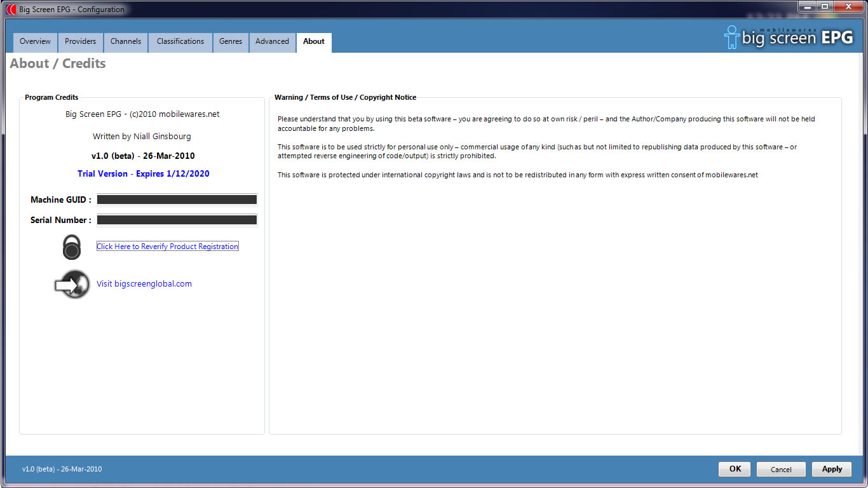Switch to the Advanced tab
The image size is (868, 488).
point(272,42)
